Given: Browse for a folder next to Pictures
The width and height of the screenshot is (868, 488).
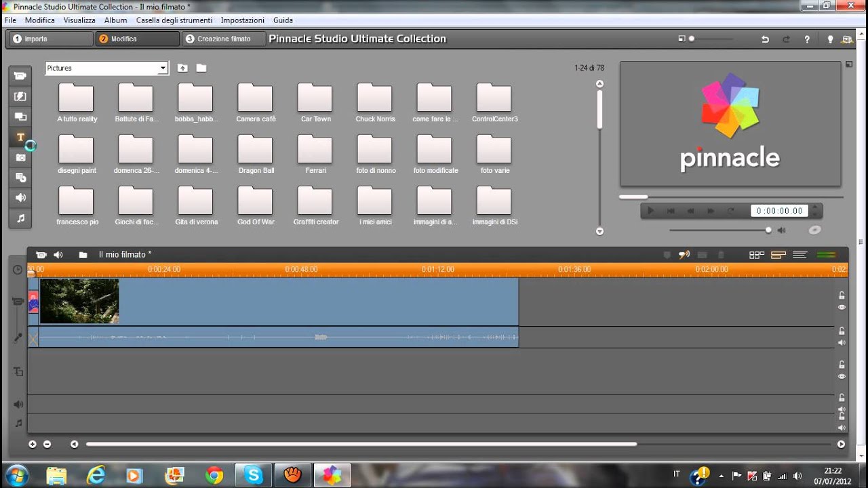Looking at the screenshot, I should [201, 68].
